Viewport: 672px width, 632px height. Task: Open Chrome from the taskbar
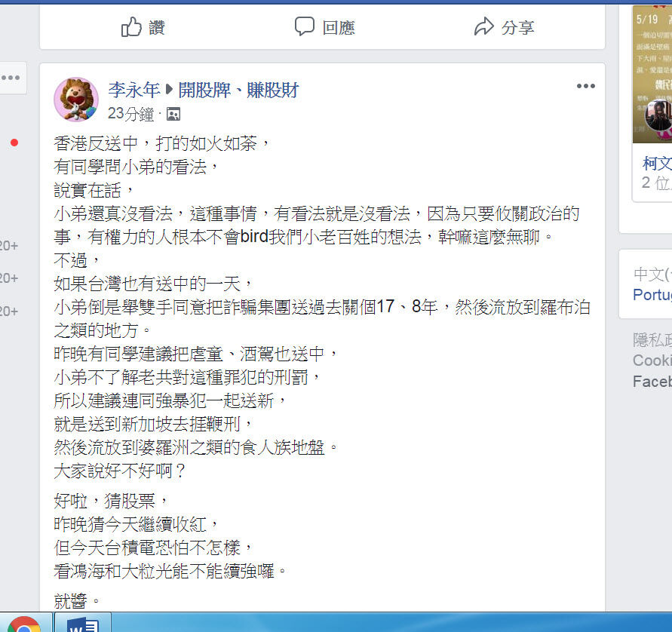point(23,624)
